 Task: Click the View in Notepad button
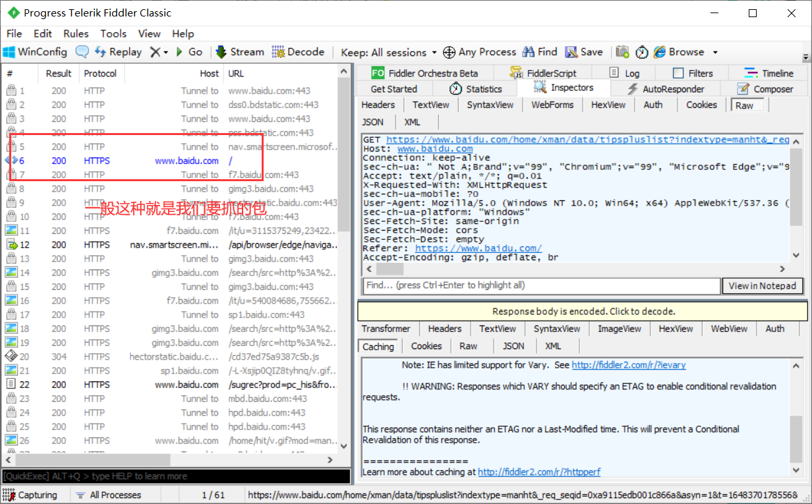tap(763, 286)
